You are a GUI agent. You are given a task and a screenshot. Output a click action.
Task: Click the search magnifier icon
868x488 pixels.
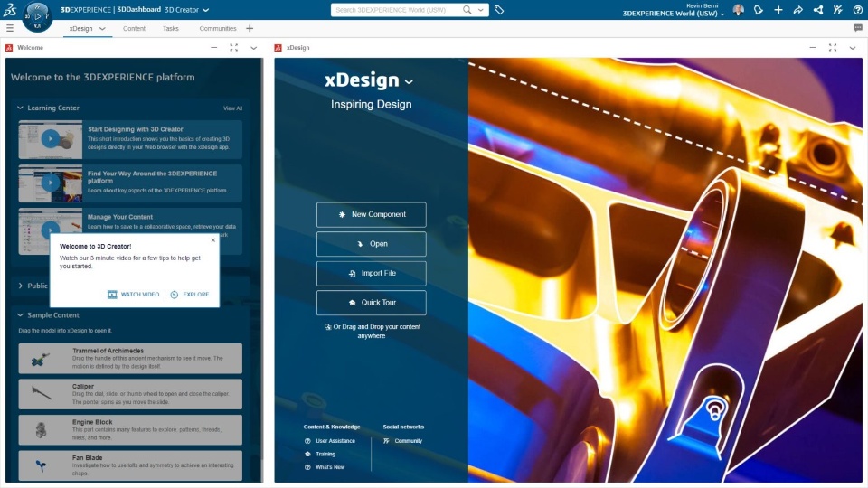[467, 9]
